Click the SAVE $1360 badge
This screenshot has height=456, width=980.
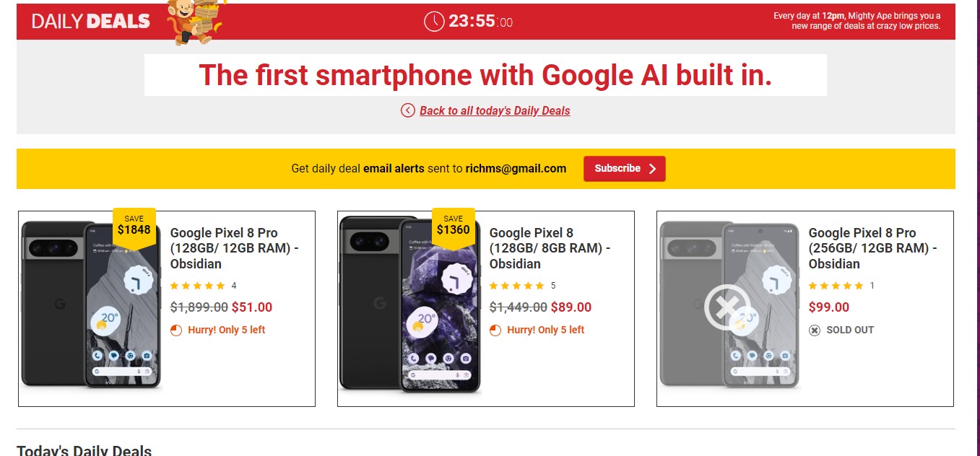453,226
